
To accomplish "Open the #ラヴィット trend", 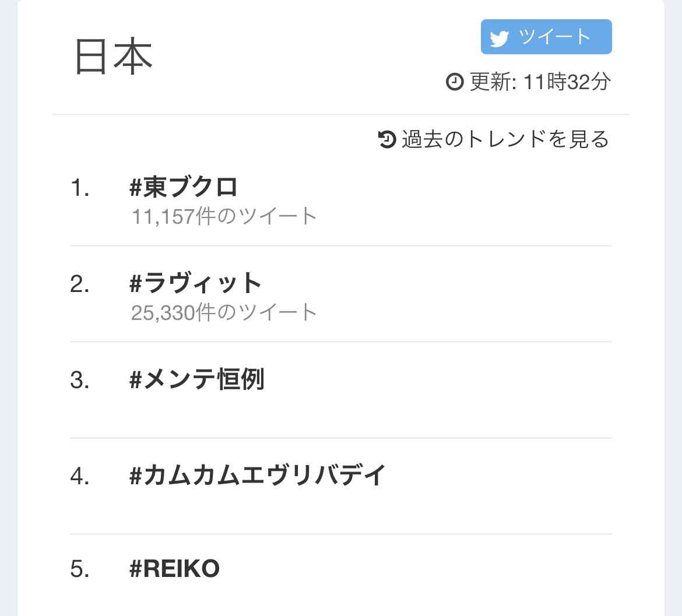I will coord(195,283).
